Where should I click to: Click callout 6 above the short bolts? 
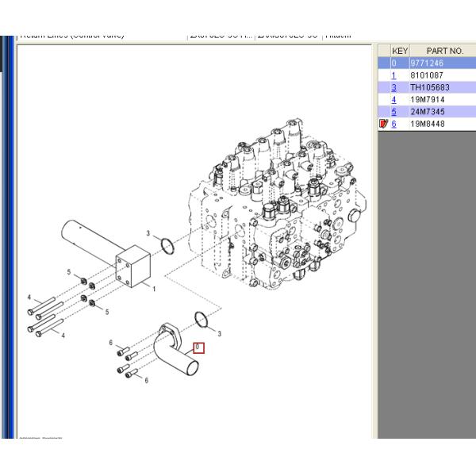111,342
